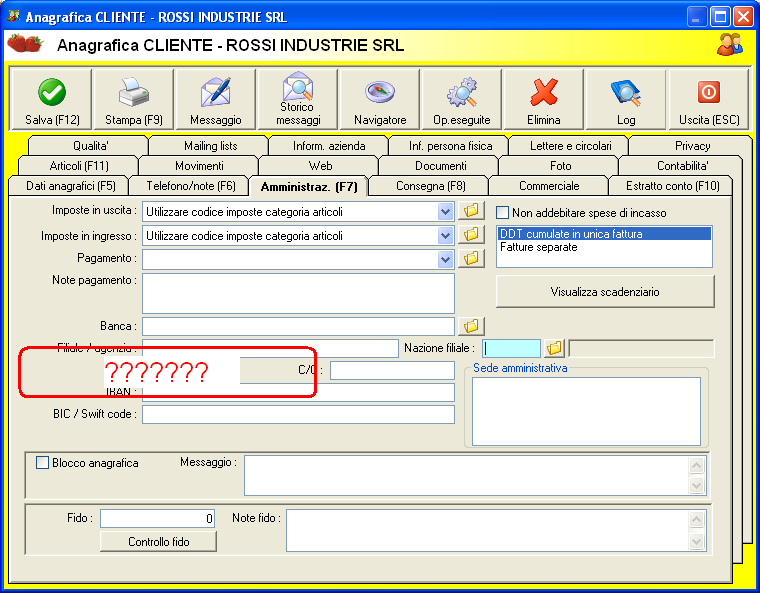The width and height of the screenshot is (760, 593).
Task: Click folder icon beside Pagamento
Action: pos(471,258)
